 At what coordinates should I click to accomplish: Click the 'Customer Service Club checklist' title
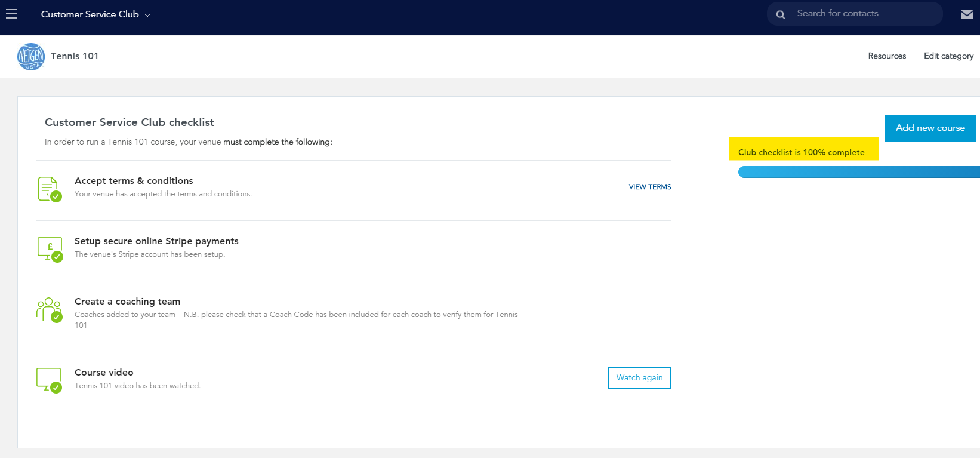coord(130,122)
